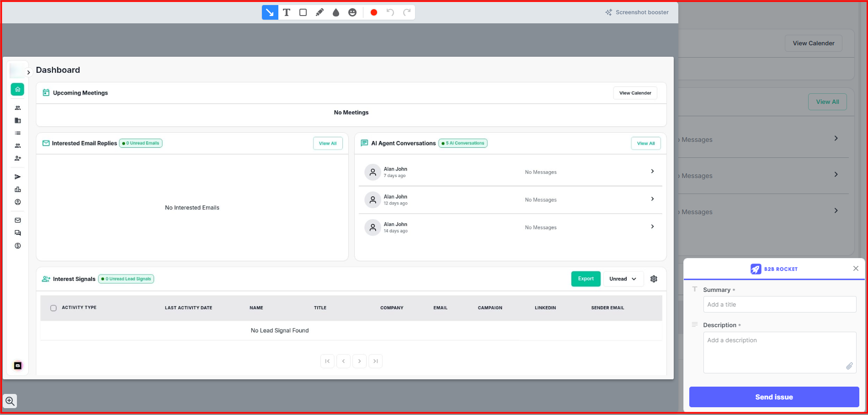Viewport: 868px width, 415px height.
Task: Pick the pen drawing tool
Action: point(320,12)
